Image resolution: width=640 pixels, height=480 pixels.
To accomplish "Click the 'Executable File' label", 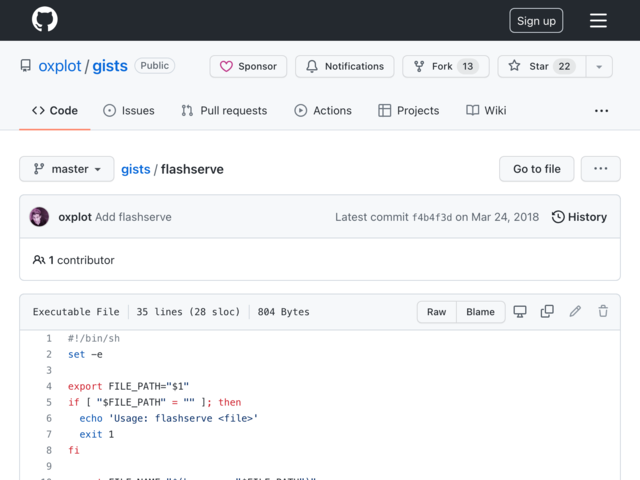I will coord(76,312).
